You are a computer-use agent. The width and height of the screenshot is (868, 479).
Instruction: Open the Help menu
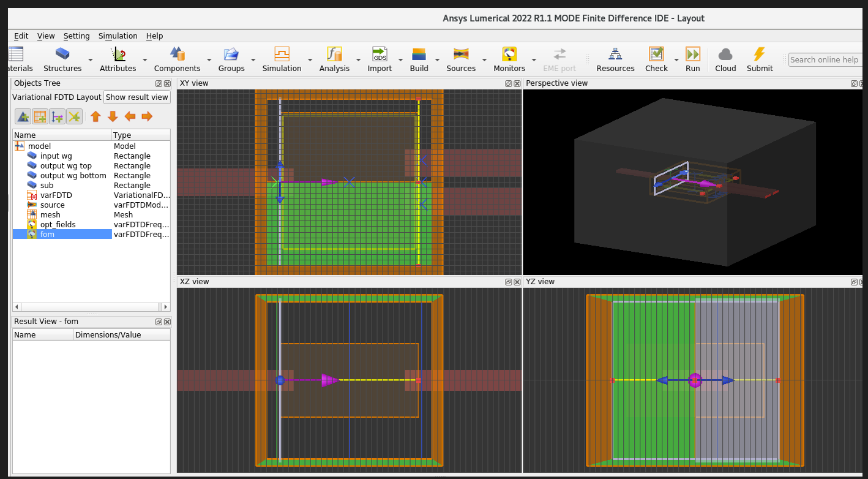point(154,36)
